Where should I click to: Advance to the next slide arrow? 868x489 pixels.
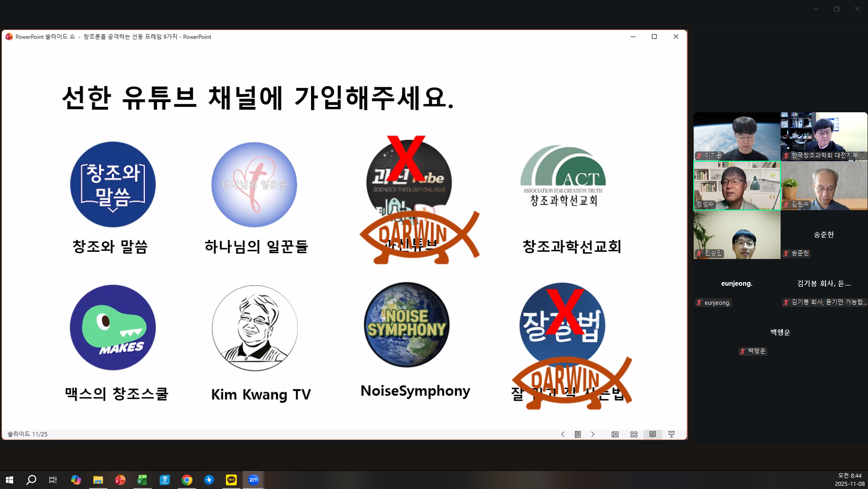[593, 434]
